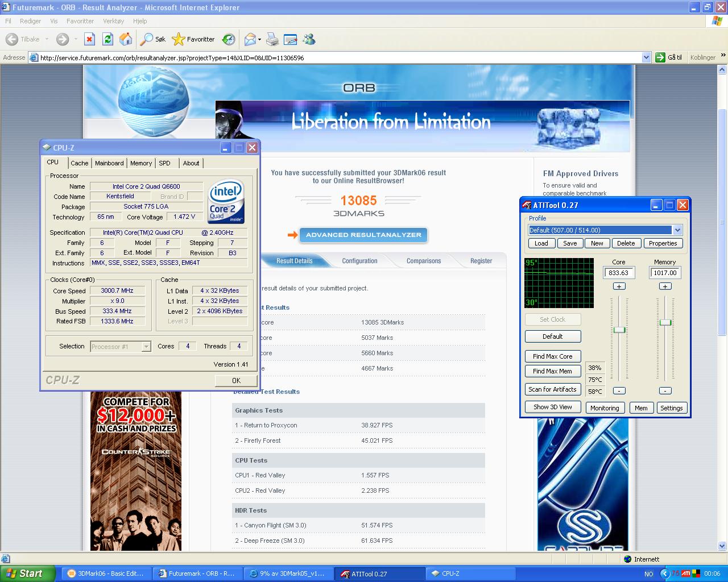
Task: Expand the ATITool Profile dropdown
Action: click(677, 230)
